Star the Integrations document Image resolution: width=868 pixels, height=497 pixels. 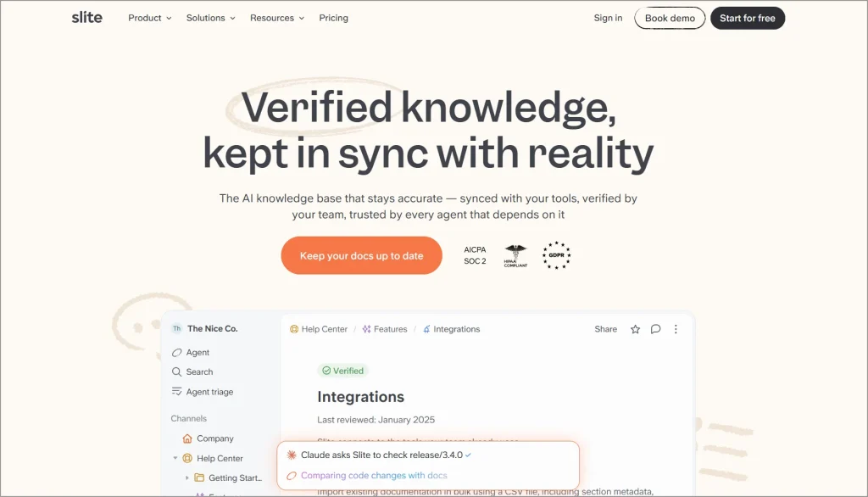coord(636,329)
